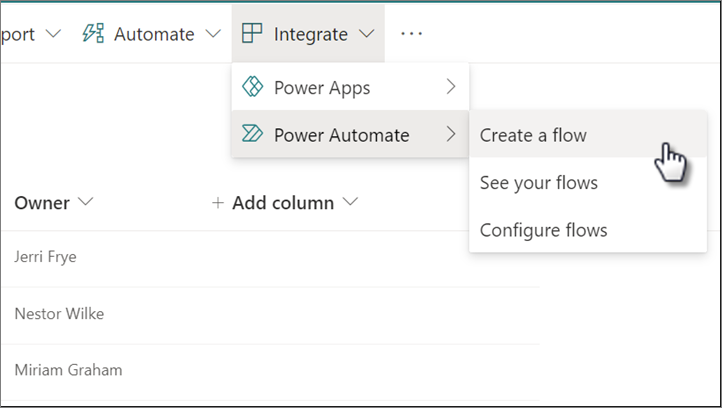Click the Integrate grid icon
Screen dimensions: 722x408
click(252, 34)
